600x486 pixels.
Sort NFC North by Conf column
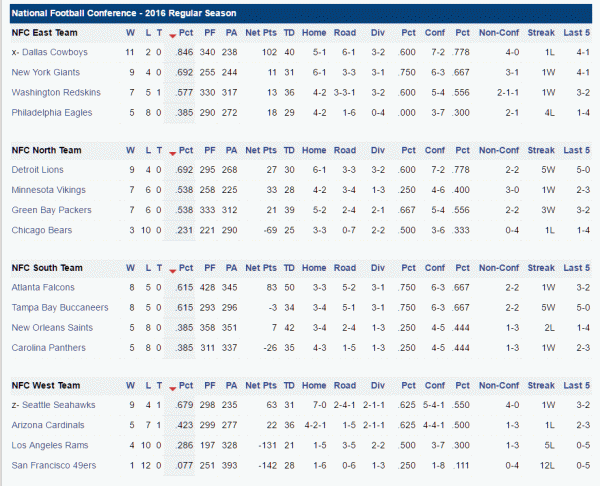(x=435, y=150)
